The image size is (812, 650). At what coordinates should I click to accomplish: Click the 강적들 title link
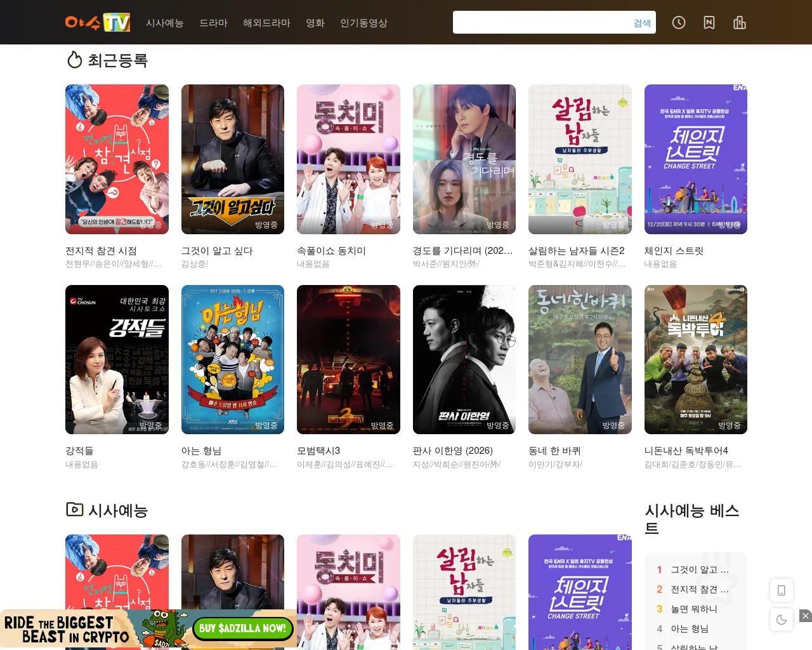point(79,451)
